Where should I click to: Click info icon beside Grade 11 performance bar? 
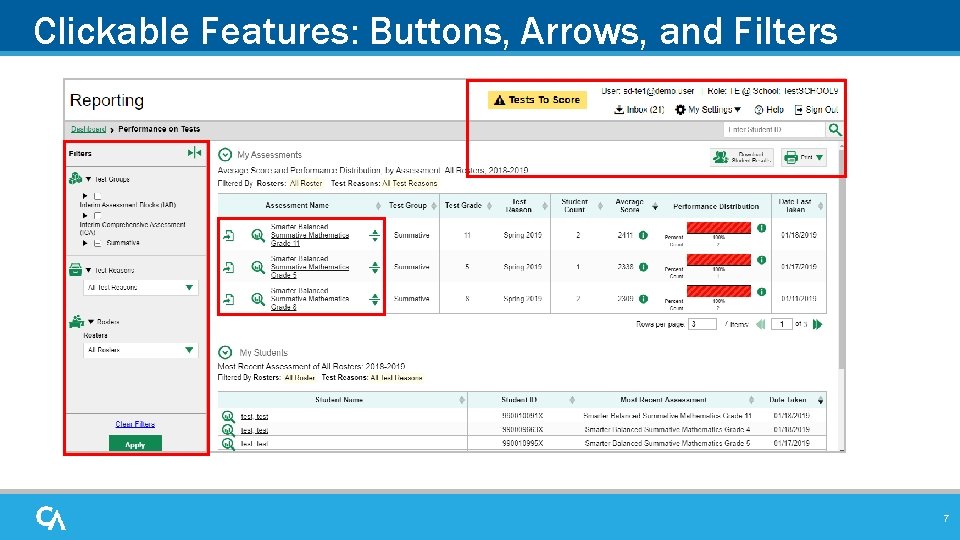(x=761, y=228)
